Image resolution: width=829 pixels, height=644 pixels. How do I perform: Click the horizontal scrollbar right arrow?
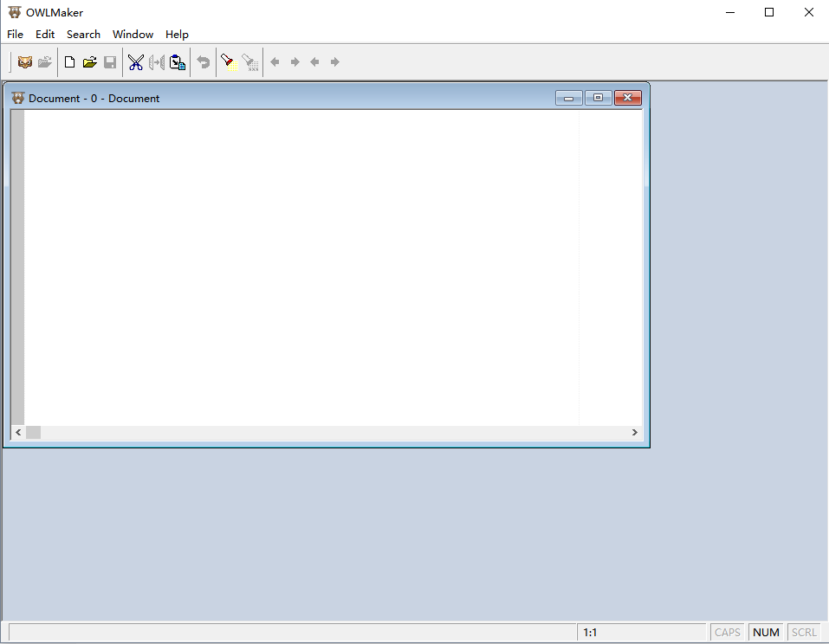coord(634,432)
